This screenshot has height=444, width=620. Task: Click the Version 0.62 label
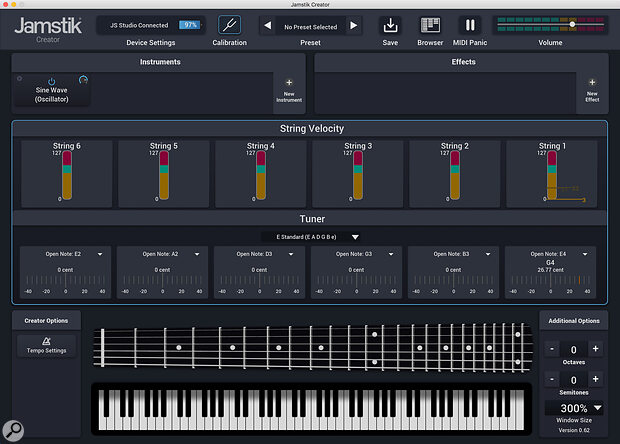(574, 430)
